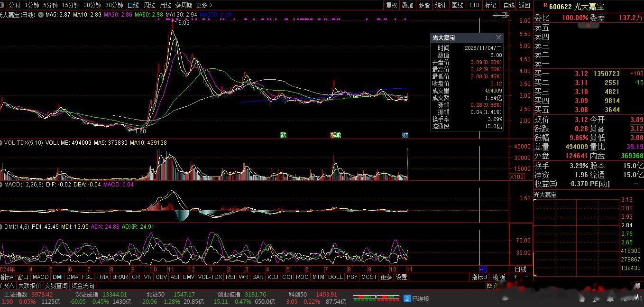Click the 财 financial marker on the chart
This screenshot has width=644, height=307.
[405, 135]
